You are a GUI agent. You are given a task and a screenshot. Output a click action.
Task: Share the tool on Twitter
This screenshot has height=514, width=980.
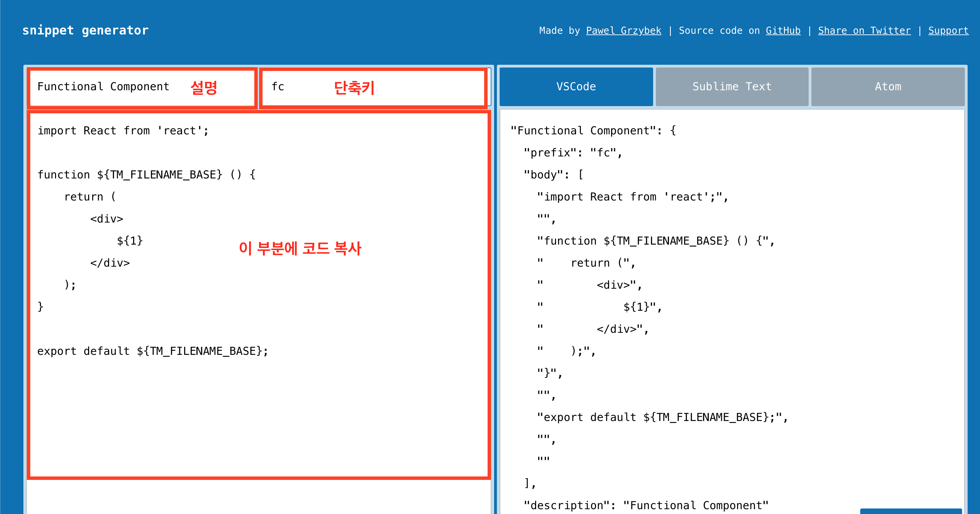click(864, 30)
